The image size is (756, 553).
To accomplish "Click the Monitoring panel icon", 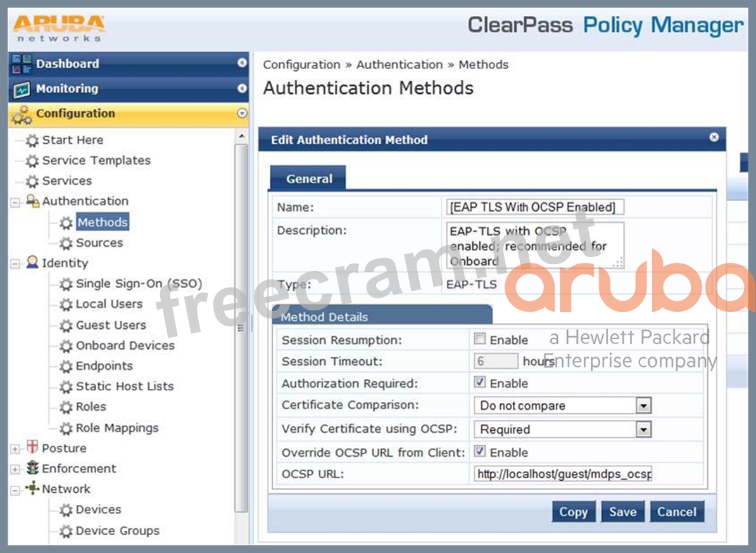I will [x=22, y=89].
